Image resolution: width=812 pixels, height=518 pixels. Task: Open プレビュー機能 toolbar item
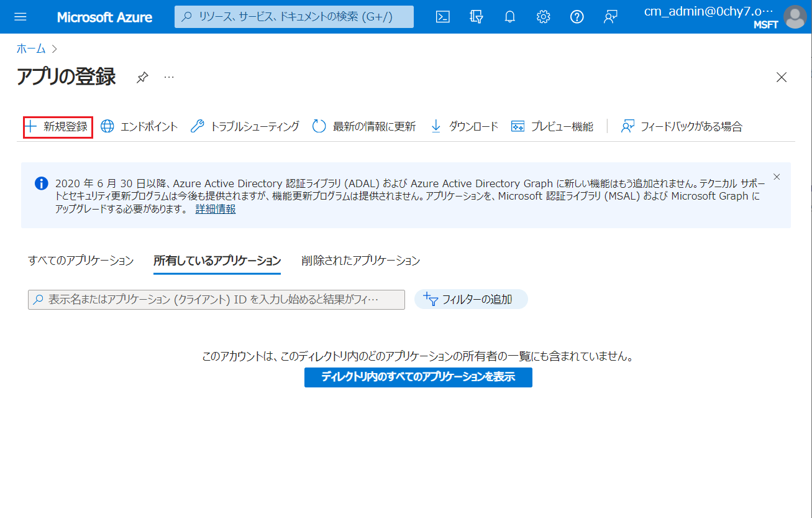tap(552, 127)
